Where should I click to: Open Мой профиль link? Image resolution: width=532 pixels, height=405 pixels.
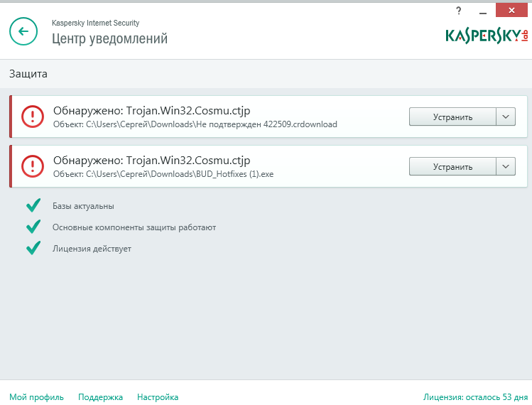tap(36, 397)
